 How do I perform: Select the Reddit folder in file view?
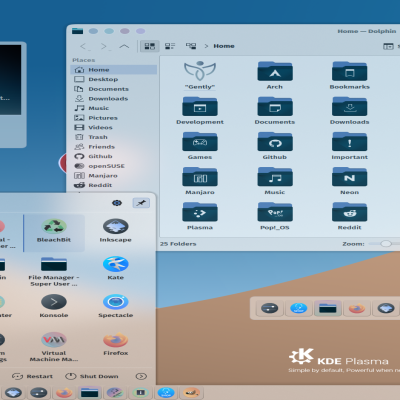pyautogui.click(x=350, y=212)
